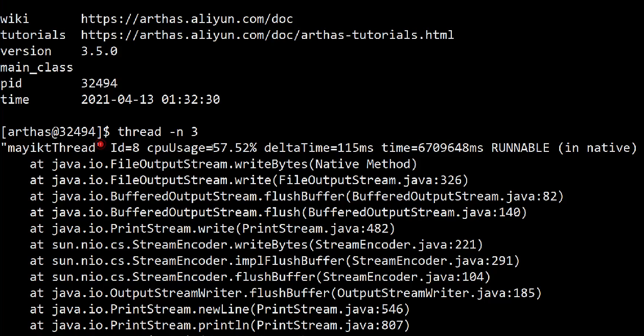Image resolution: width=644 pixels, height=336 pixels.
Task: Click the "mayiktThread" thread name
Action: pyautogui.click(x=48, y=148)
